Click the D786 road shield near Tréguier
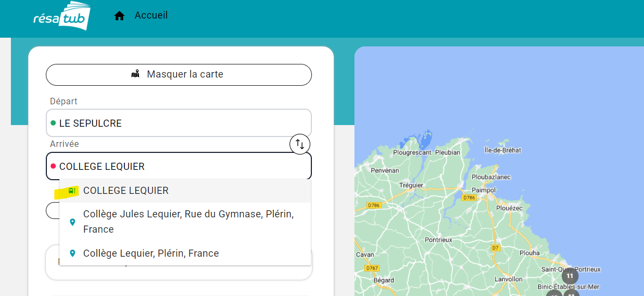This screenshot has height=296, width=644. pyautogui.click(x=373, y=205)
